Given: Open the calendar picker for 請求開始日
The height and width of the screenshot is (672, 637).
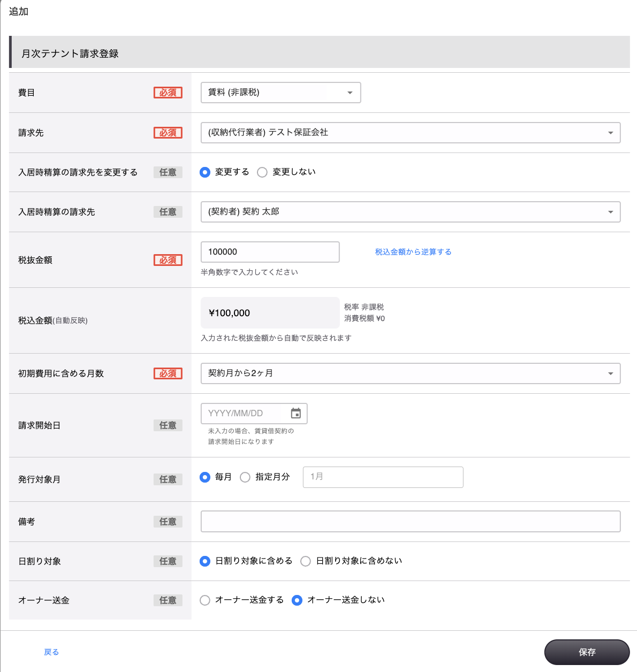Looking at the screenshot, I should [295, 413].
